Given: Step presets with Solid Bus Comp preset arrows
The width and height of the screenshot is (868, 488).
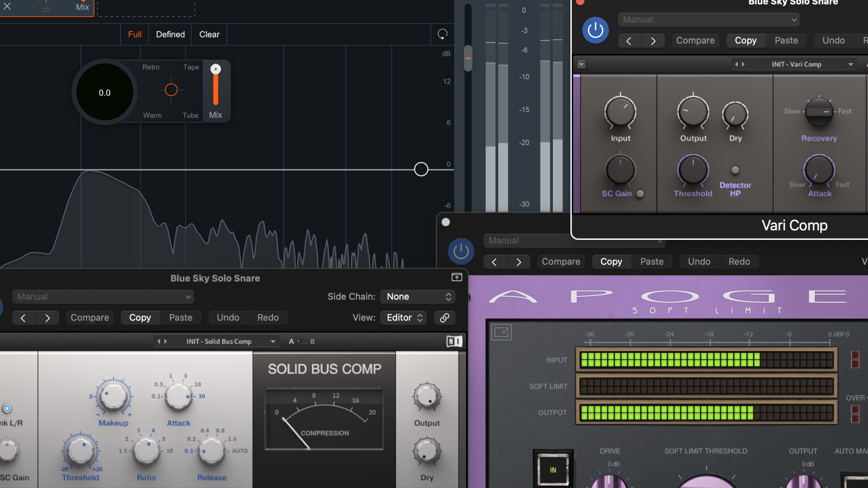Looking at the screenshot, I should (x=162, y=342).
